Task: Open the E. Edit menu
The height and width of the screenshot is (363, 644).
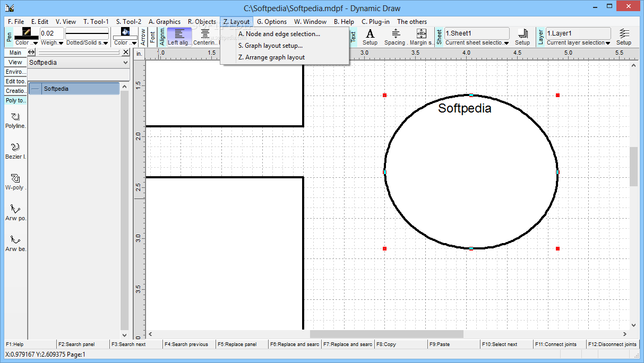Action: [40, 22]
